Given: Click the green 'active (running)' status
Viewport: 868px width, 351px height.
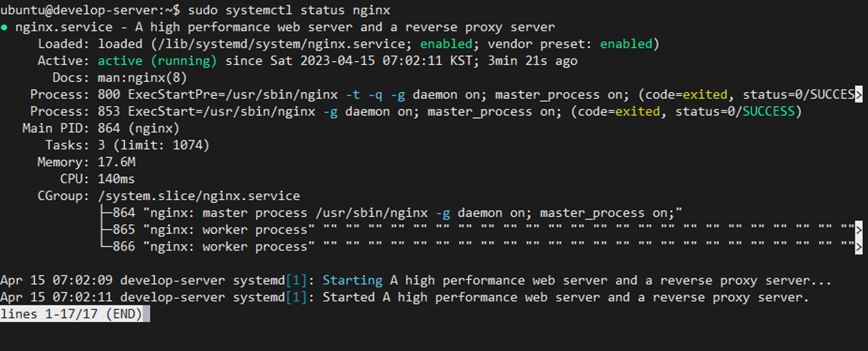Looking at the screenshot, I should [157, 61].
